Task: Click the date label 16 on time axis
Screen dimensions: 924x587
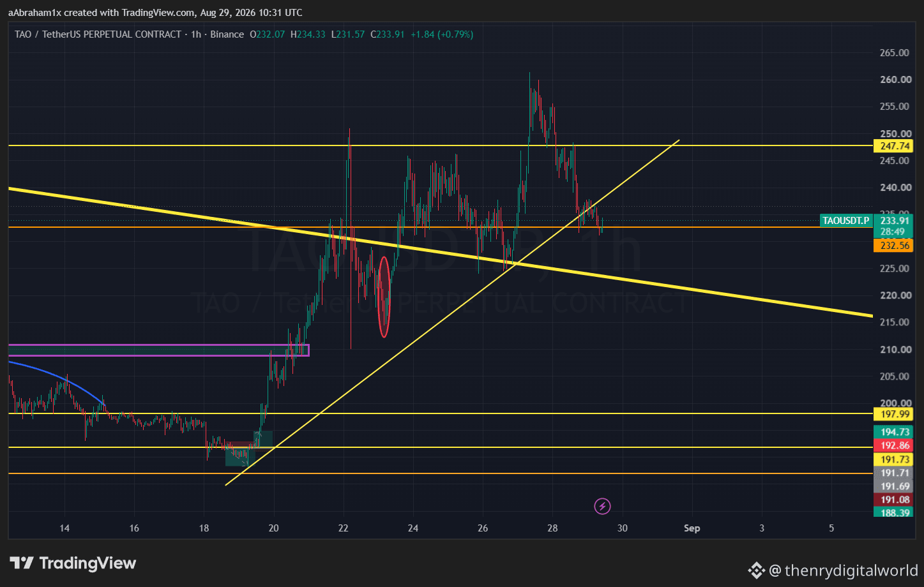Action: [x=134, y=528]
